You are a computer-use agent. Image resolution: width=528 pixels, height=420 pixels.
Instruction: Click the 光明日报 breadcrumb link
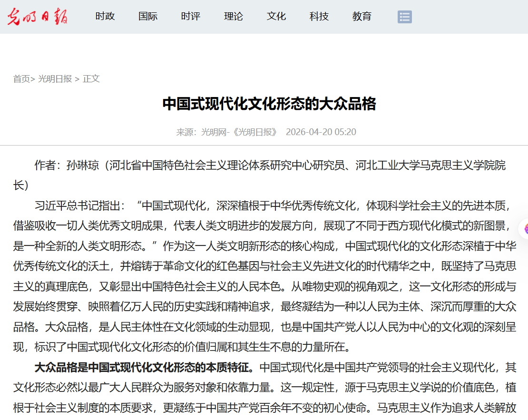click(x=55, y=79)
